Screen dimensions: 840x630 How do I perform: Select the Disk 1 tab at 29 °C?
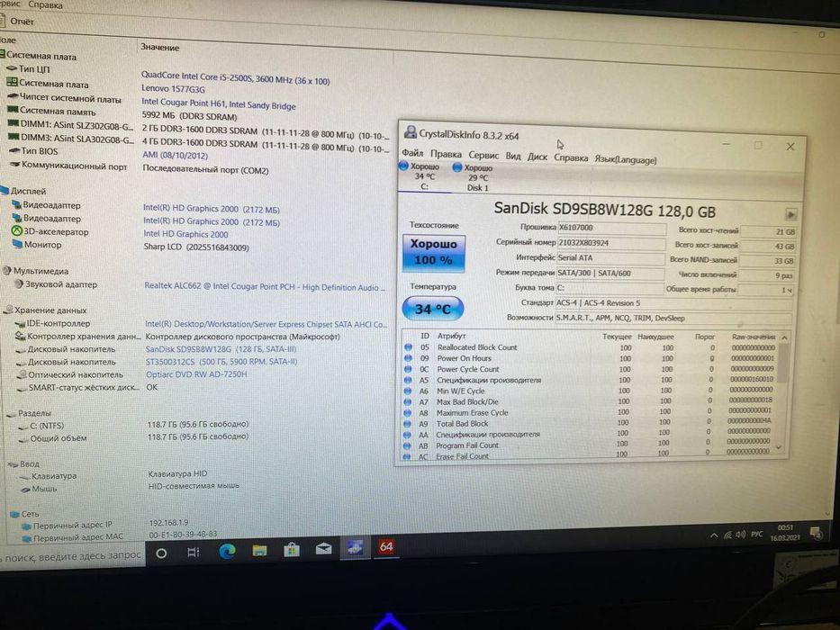[477, 178]
